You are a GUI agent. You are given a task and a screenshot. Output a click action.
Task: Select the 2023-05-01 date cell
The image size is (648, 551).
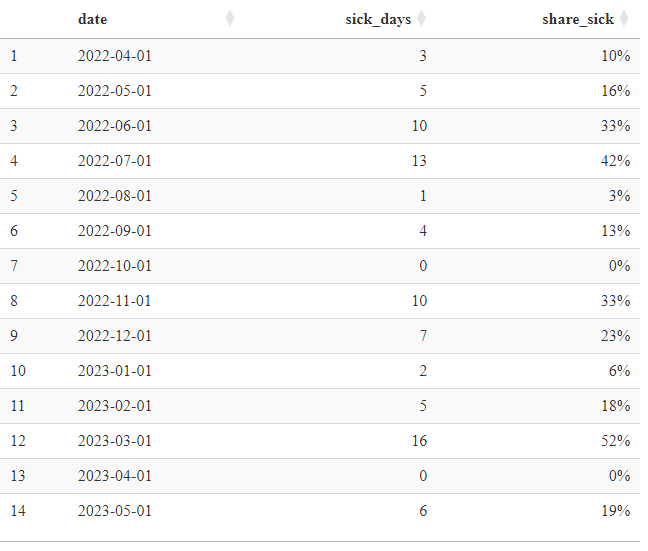click(x=115, y=511)
